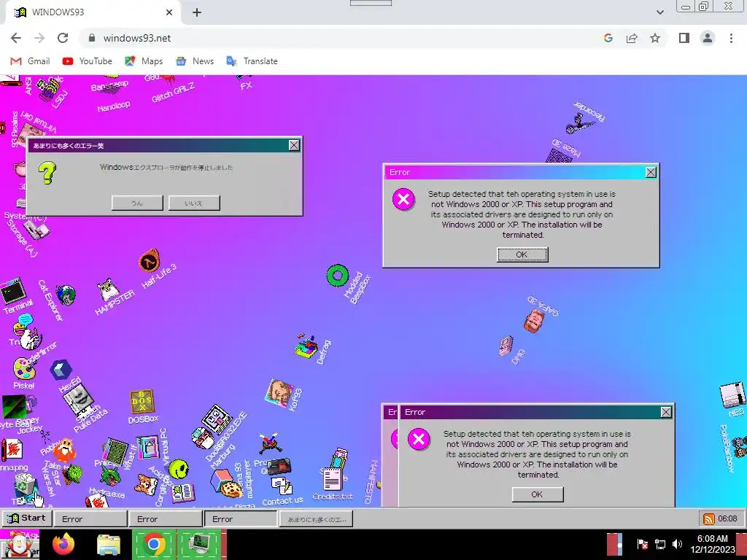Open the yellow Acid smiley icon
This screenshot has width=747, height=560.
point(179,469)
